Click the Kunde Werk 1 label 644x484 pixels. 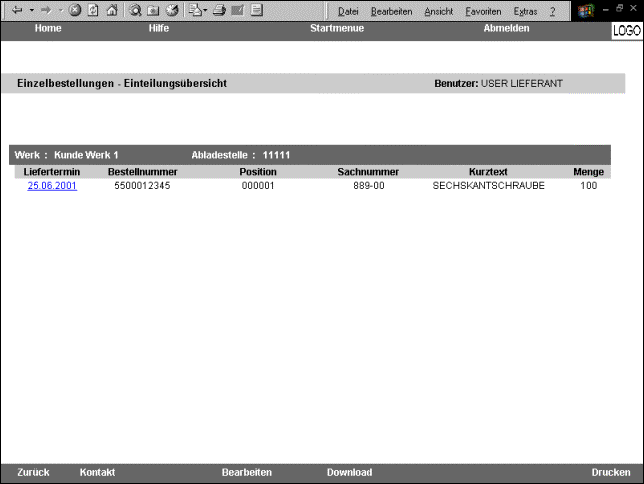pos(86,155)
